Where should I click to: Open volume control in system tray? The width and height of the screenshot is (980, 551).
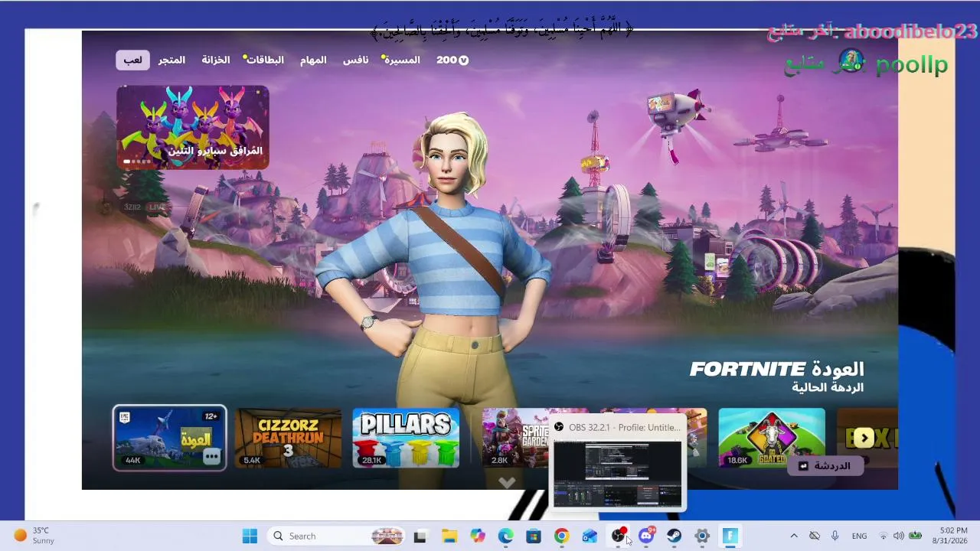tap(898, 536)
